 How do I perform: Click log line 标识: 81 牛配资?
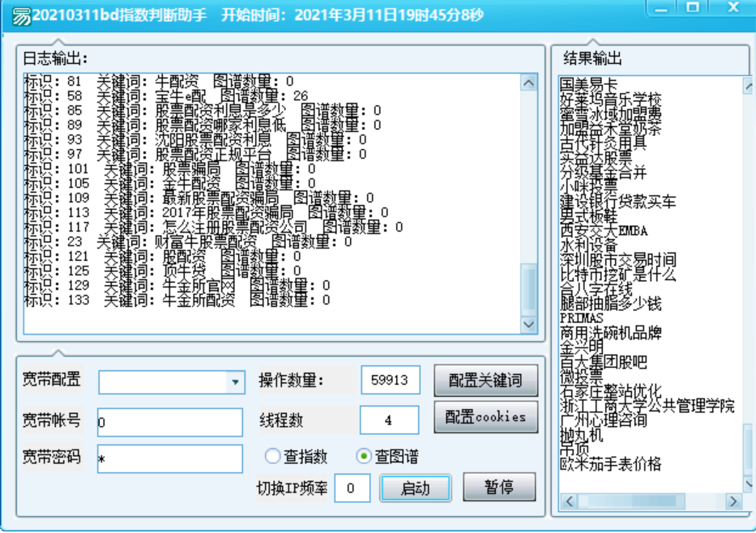pyautogui.click(x=159, y=82)
